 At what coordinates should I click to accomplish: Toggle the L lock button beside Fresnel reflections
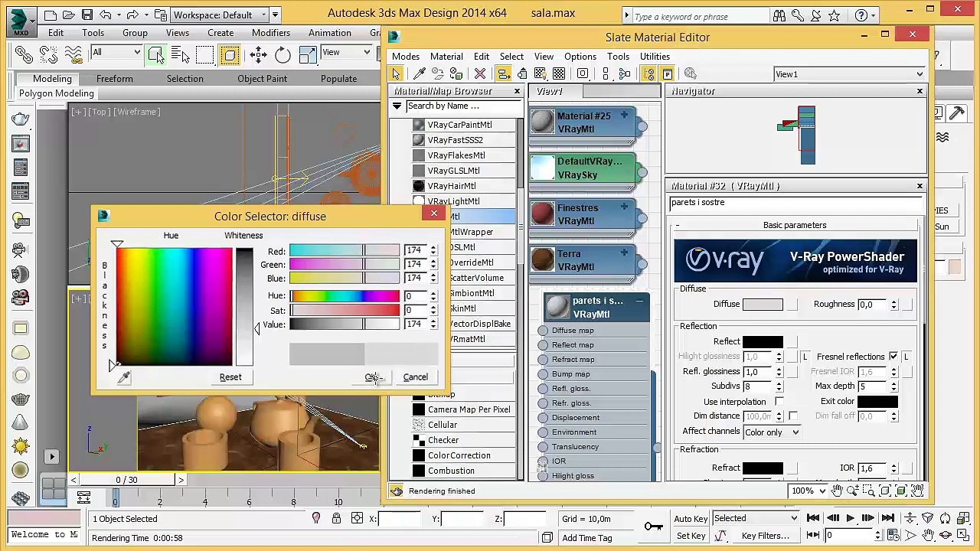906,357
